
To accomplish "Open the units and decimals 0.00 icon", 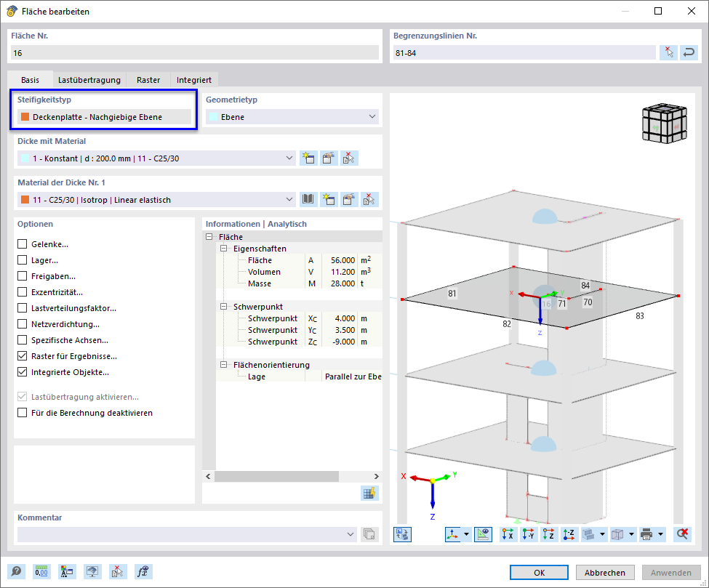I will coord(41,572).
